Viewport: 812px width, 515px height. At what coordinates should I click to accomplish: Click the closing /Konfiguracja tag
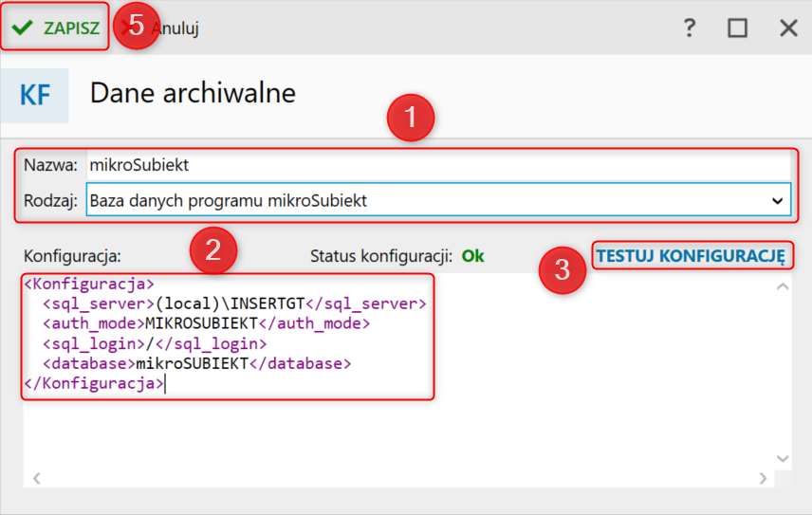click(x=94, y=383)
